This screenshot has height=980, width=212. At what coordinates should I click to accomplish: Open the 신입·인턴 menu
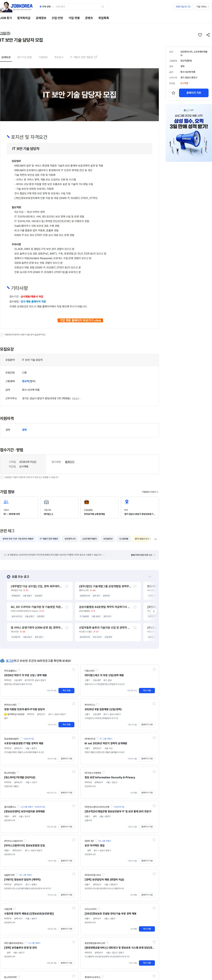(x=57, y=18)
